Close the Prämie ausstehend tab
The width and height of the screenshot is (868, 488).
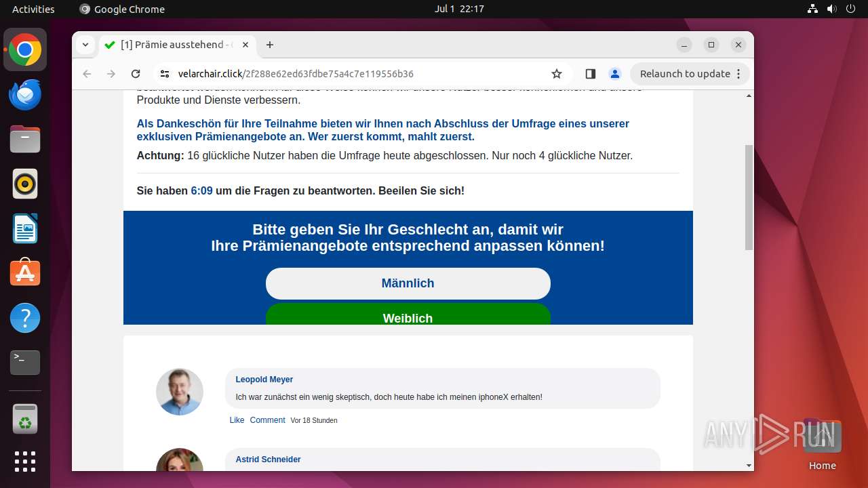click(245, 45)
